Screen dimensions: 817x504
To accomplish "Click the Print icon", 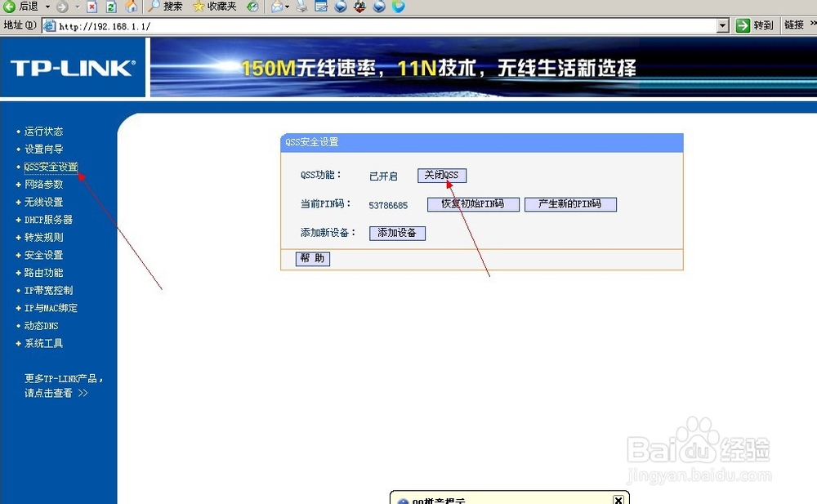I will click(x=301, y=7).
